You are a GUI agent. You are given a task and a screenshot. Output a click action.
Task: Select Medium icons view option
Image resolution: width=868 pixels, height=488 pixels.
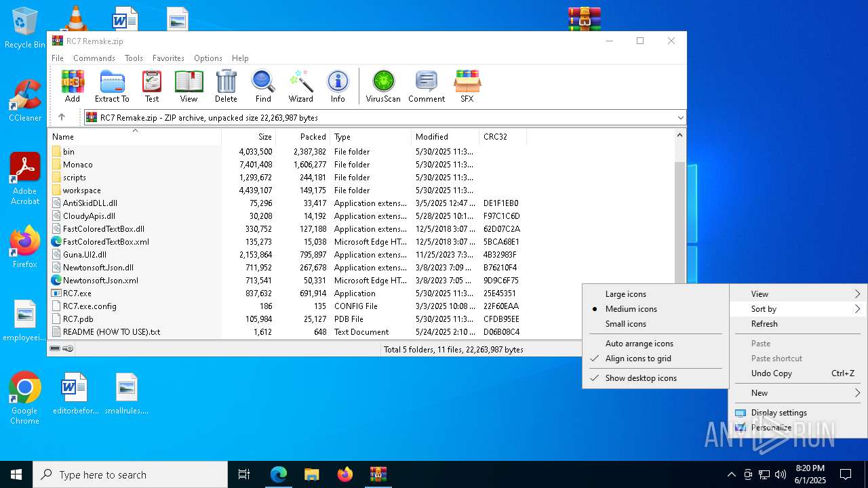coord(655,309)
